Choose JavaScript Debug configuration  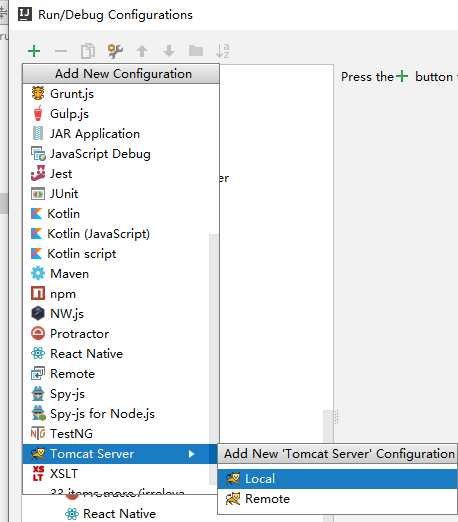[121, 154]
